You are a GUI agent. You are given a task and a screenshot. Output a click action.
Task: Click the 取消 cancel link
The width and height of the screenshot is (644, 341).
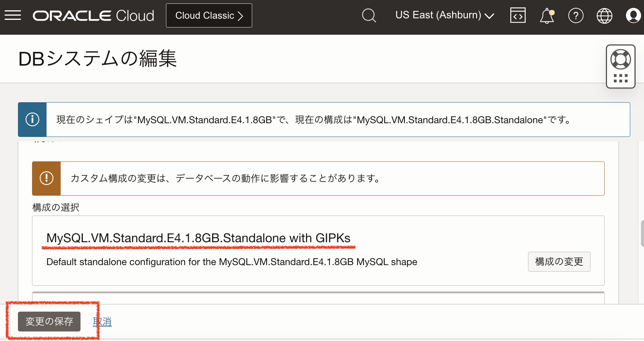pos(102,322)
